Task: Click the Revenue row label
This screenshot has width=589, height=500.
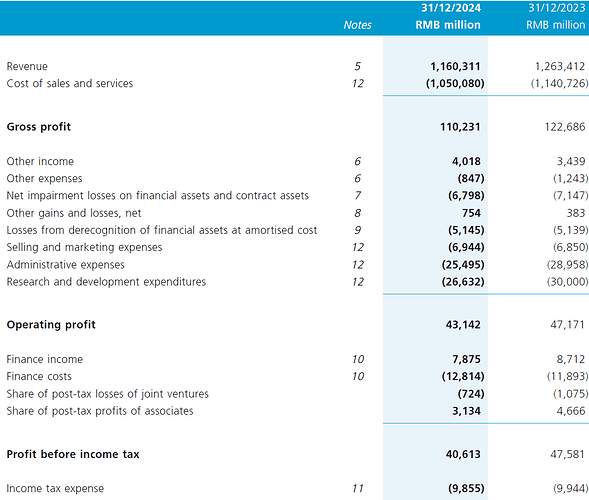Action: pos(27,66)
